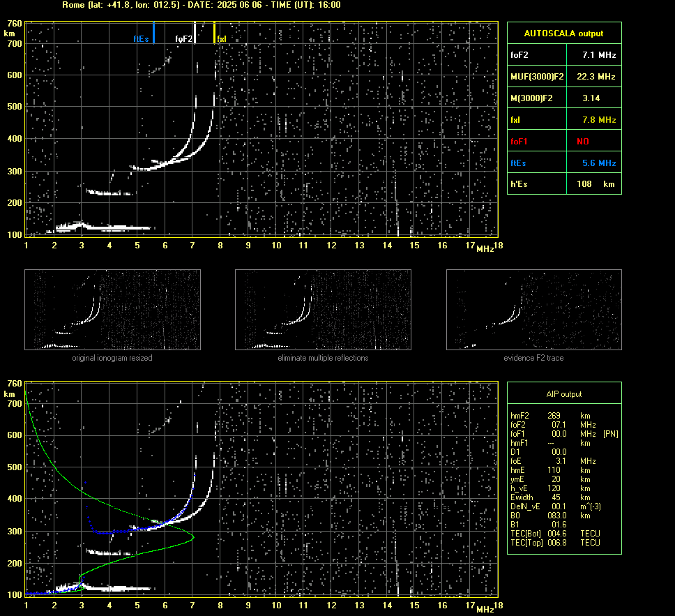The image size is (675, 616).
Task: Select the B0 value '083.0' in AIP output
Action: click(557, 516)
